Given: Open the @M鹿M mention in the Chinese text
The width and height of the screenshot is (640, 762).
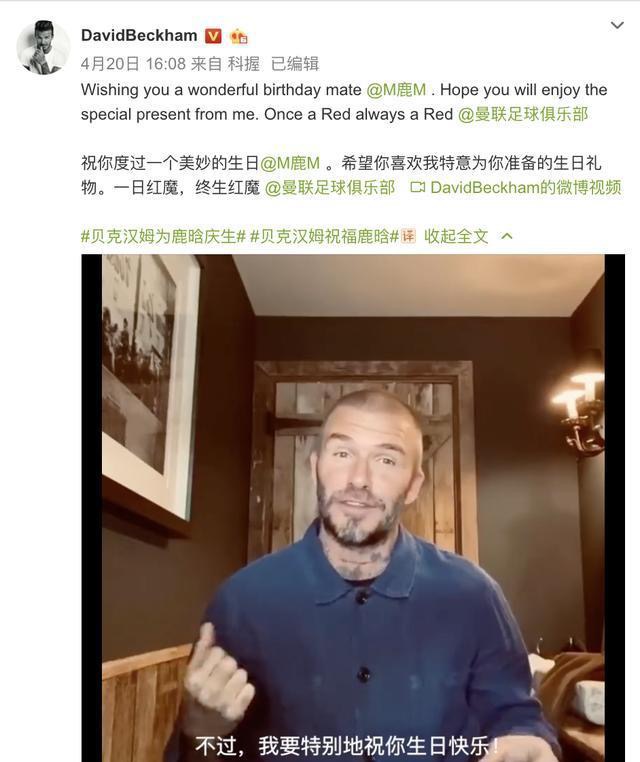Looking at the screenshot, I should (x=290, y=163).
